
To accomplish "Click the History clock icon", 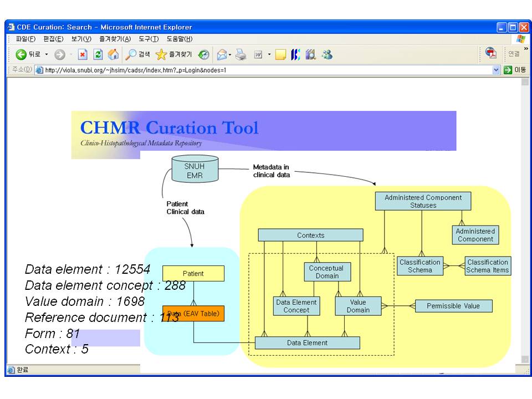I will [x=203, y=54].
